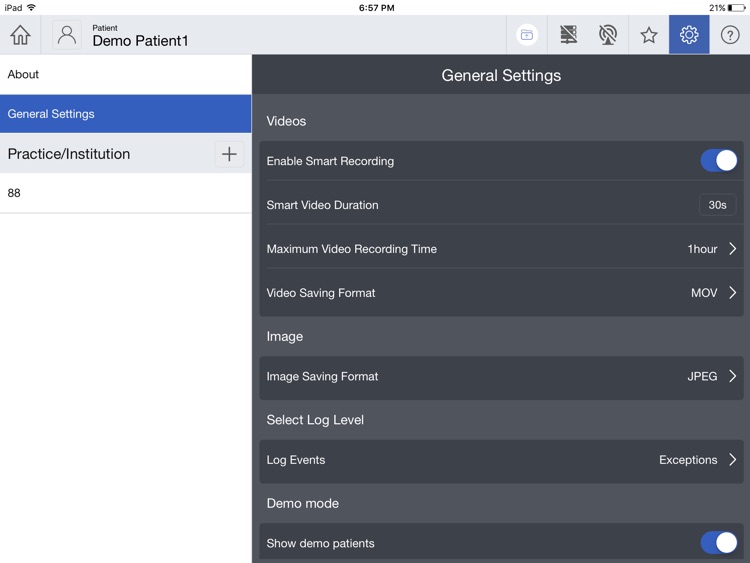Screen dimensions: 750x563
Task: Open Image Saving Format JPEG options
Action: (x=501, y=377)
